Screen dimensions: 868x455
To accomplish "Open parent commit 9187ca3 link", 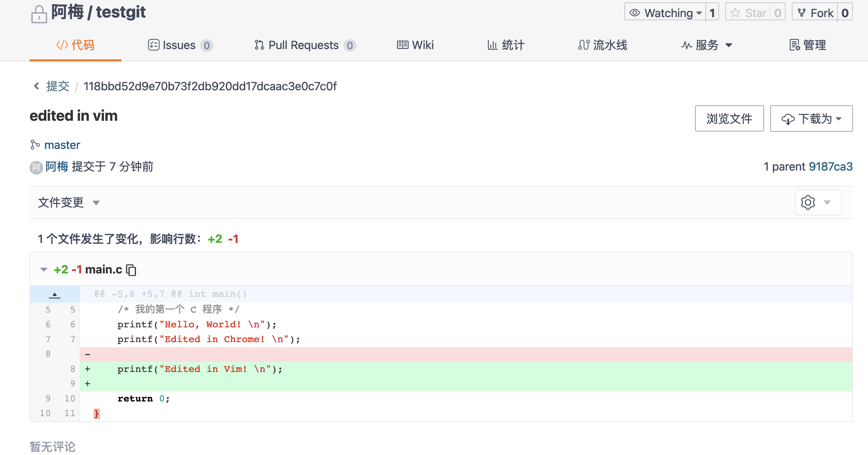I will coord(830,167).
